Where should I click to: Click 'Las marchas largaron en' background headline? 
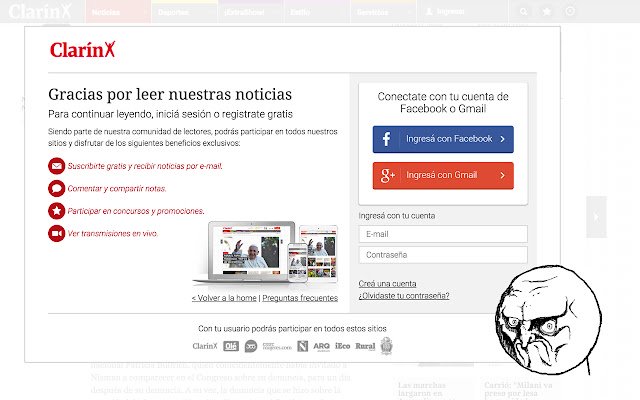coord(422,389)
